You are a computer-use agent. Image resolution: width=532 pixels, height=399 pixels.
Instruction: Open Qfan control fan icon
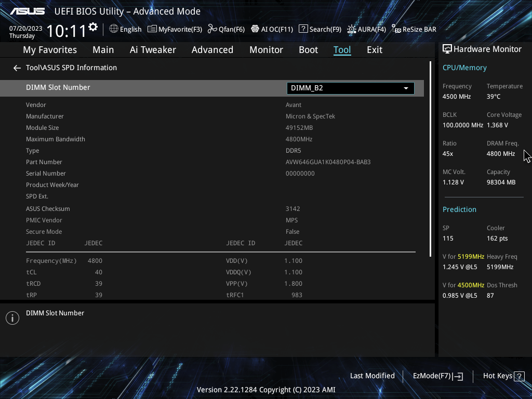(212, 29)
